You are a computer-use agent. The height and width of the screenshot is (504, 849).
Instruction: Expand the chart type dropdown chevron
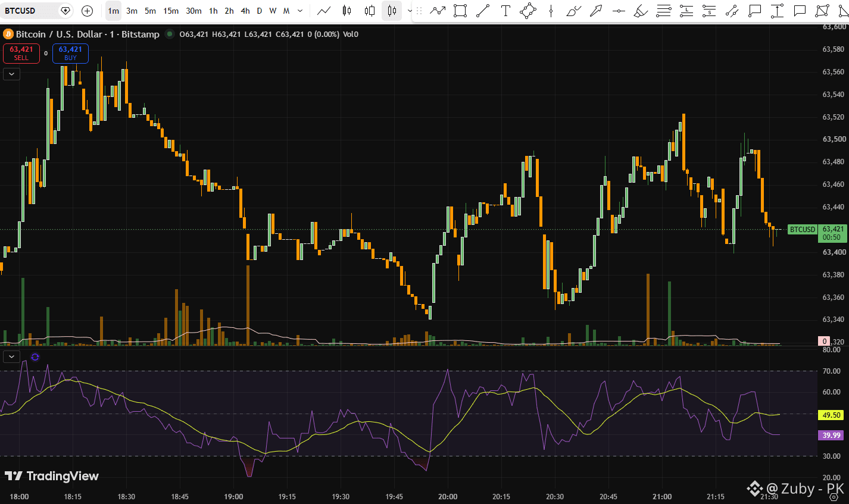(x=410, y=11)
